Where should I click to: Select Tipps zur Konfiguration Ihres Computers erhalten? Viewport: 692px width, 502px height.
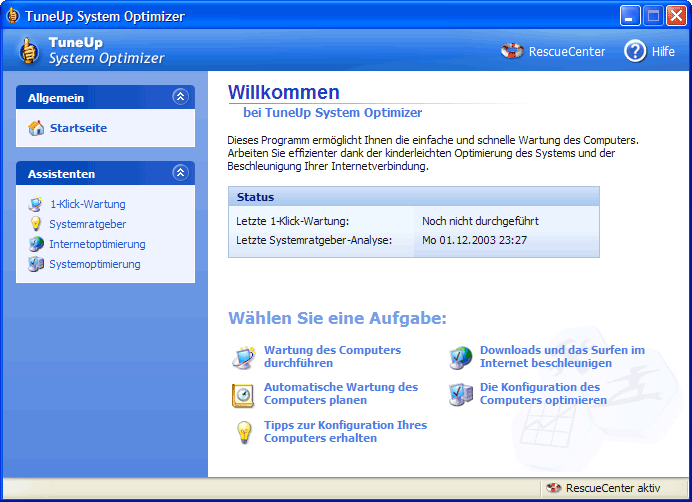(345, 431)
